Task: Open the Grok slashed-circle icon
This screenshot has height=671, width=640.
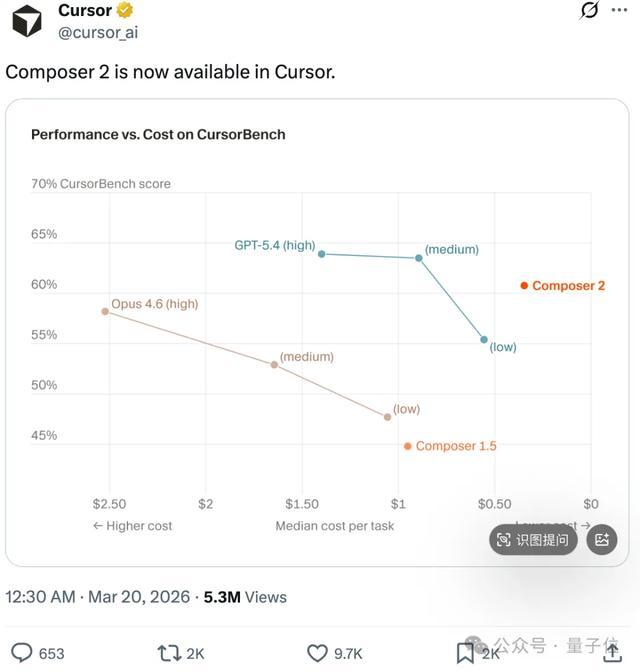Action: (589, 11)
